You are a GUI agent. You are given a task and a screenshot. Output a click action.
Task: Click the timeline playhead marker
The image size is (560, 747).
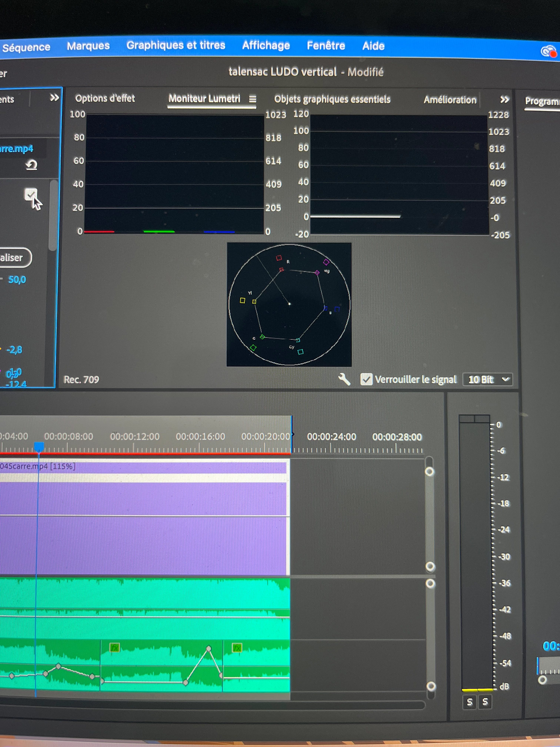(39, 447)
